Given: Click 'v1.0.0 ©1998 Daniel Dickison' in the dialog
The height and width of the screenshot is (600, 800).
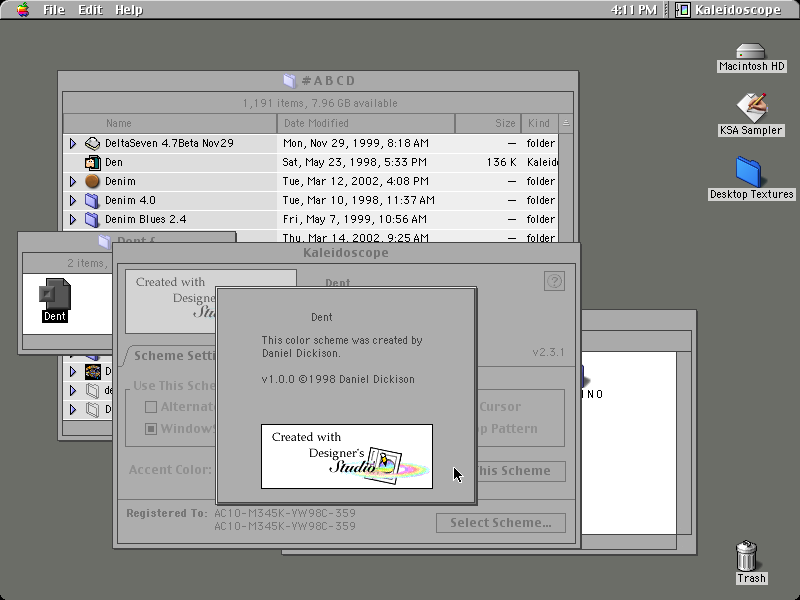Looking at the screenshot, I should tap(338, 380).
